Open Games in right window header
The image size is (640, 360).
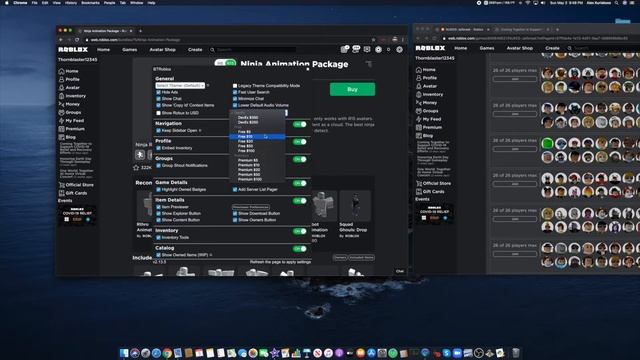487,48
